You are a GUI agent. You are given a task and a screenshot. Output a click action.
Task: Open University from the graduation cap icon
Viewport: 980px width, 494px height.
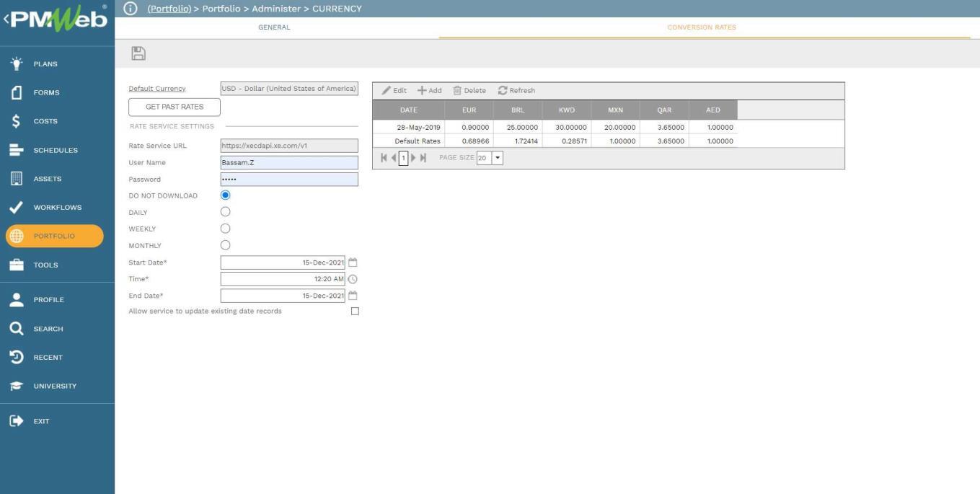(16, 386)
